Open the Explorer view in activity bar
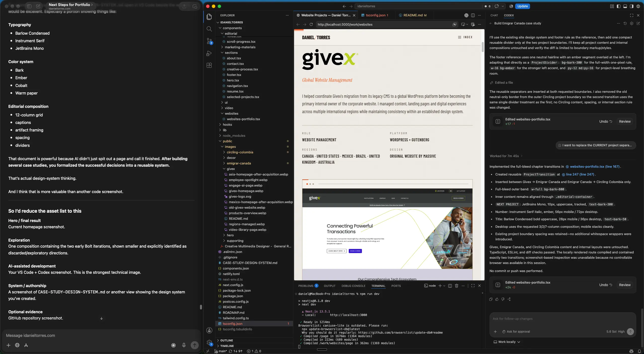This screenshot has width=644, height=354. click(x=209, y=17)
